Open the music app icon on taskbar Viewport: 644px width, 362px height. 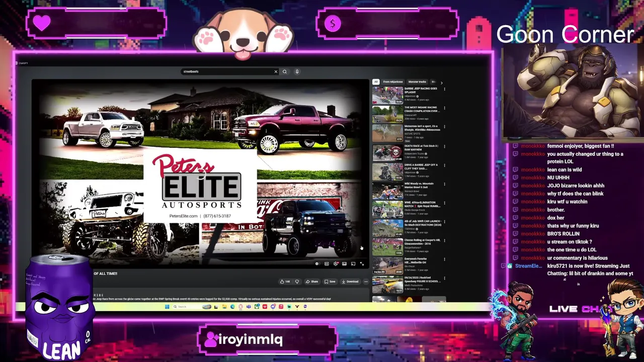[x=281, y=307]
